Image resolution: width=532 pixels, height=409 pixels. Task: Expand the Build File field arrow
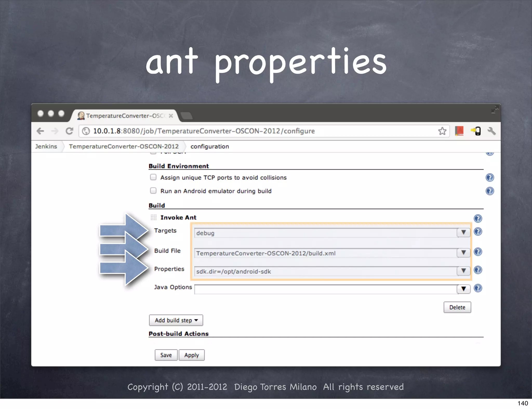(463, 253)
